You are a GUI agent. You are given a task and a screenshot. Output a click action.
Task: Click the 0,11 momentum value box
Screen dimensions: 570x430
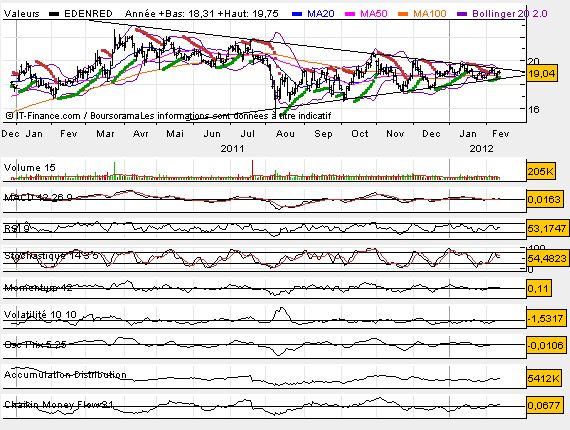(x=539, y=289)
